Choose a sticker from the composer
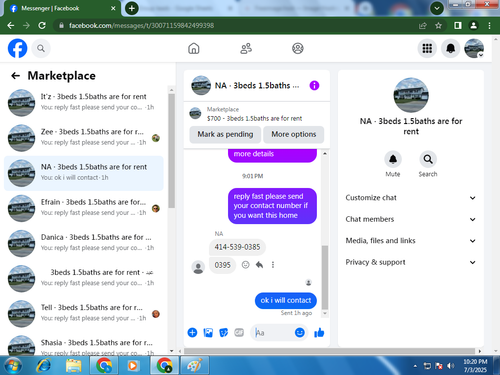Image resolution: width=500 pixels, height=375 pixels. (x=224, y=332)
